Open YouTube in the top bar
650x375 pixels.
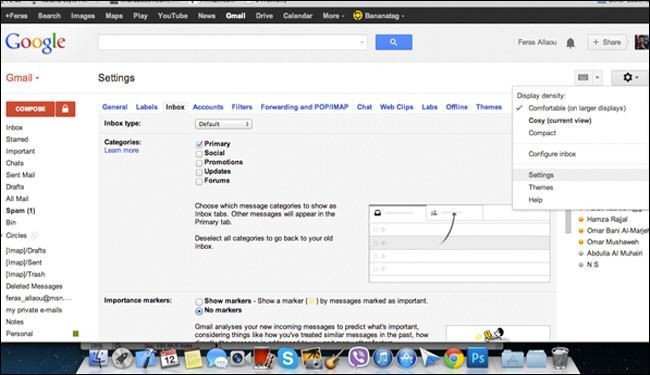pyautogui.click(x=172, y=16)
